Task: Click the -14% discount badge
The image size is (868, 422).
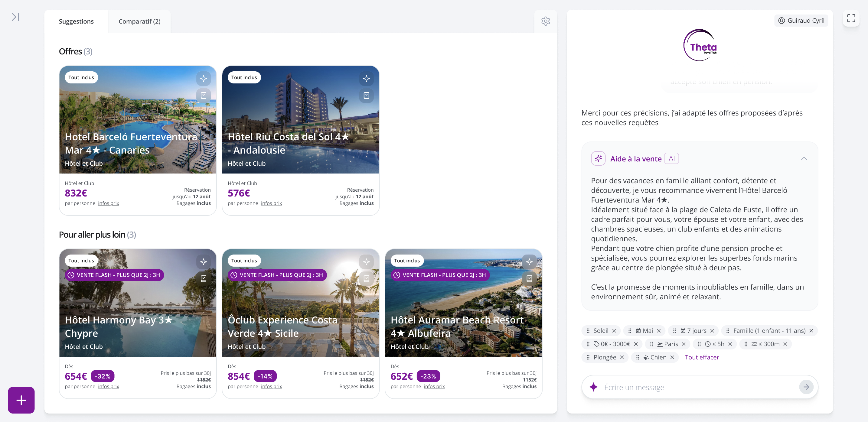Action: click(x=265, y=376)
